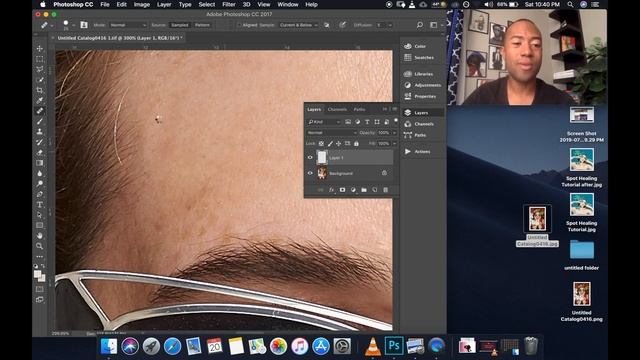Screen dimensions: 640x360
Task: Add a layer mask icon
Action: point(342,190)
